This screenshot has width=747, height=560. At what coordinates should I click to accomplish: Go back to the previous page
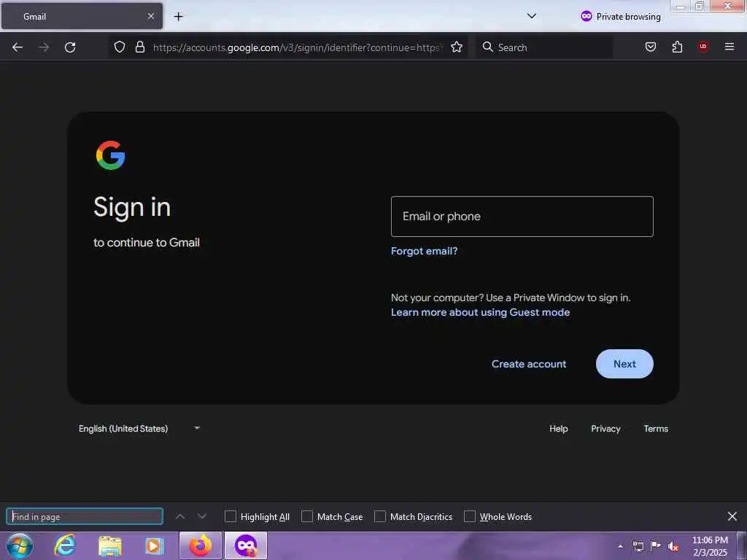pos(18,47)
